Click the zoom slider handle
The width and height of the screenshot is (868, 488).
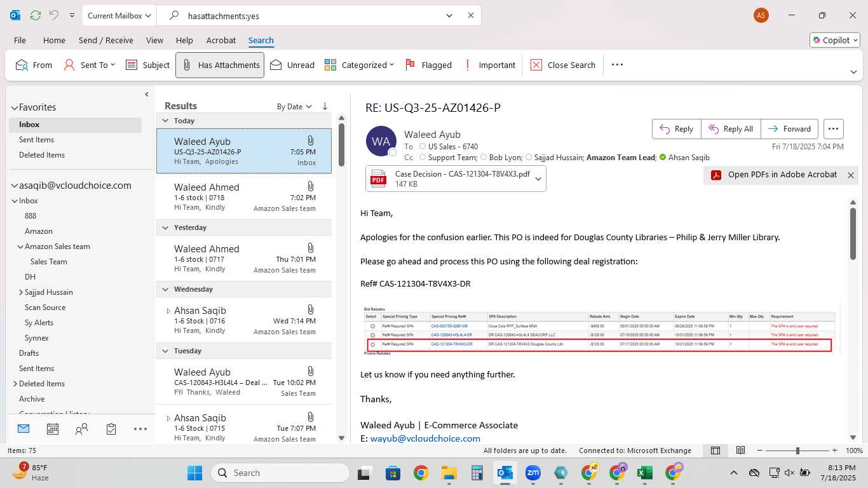coord(797,451)
